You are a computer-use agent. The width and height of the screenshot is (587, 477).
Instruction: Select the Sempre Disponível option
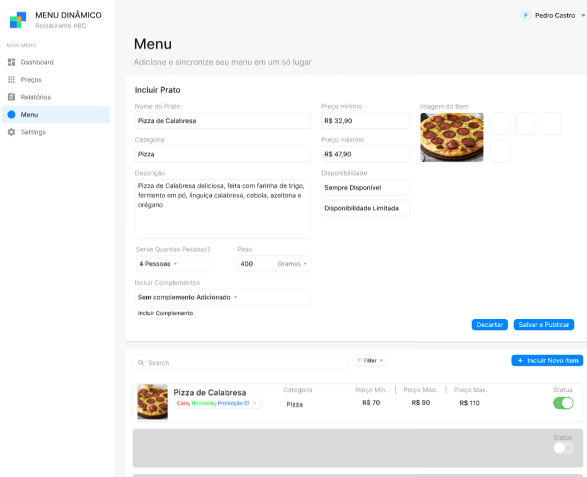pos(365,188)
